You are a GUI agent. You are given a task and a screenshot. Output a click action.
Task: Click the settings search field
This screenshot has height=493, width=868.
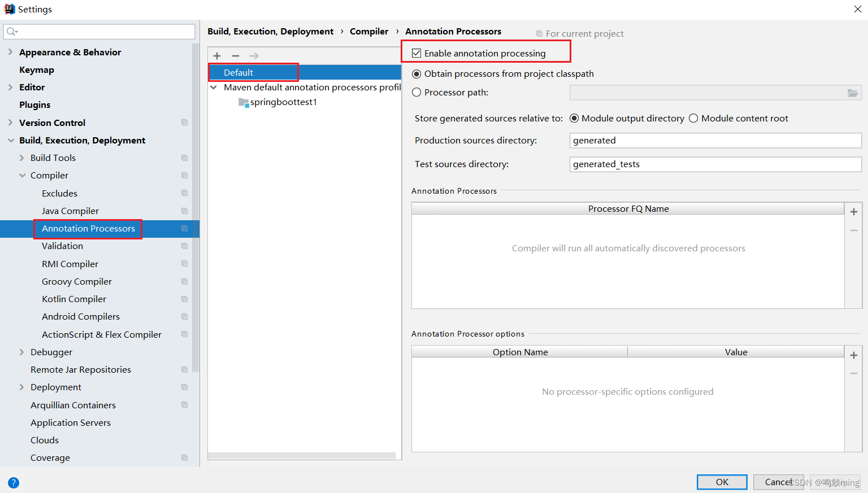click(x=99, y=32)
